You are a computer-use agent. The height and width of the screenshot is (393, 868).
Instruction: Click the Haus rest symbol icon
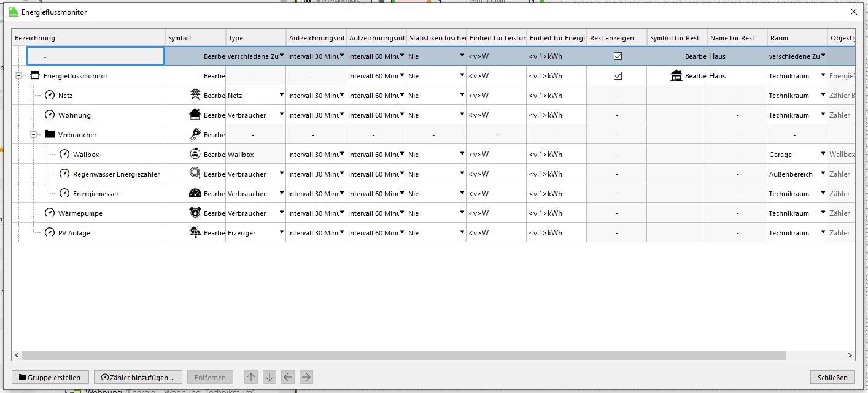click(x=676, y=75)
